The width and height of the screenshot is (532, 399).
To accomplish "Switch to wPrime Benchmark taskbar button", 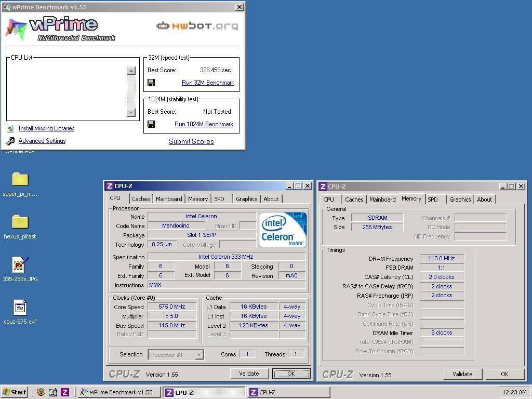I will [119, 392].
